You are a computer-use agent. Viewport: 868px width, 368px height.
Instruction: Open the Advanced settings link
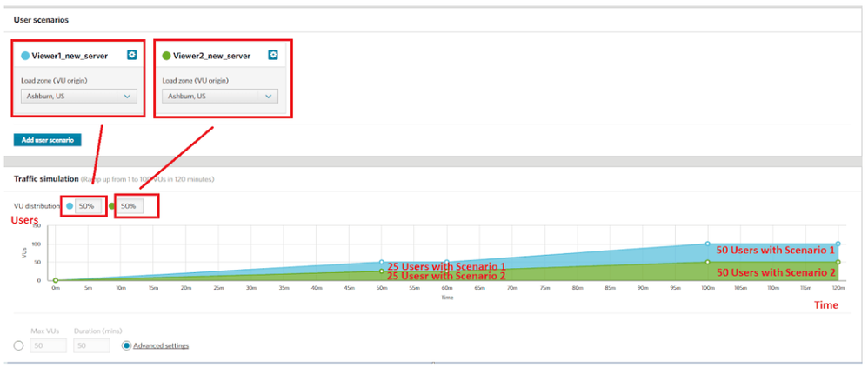coord(161,345)
